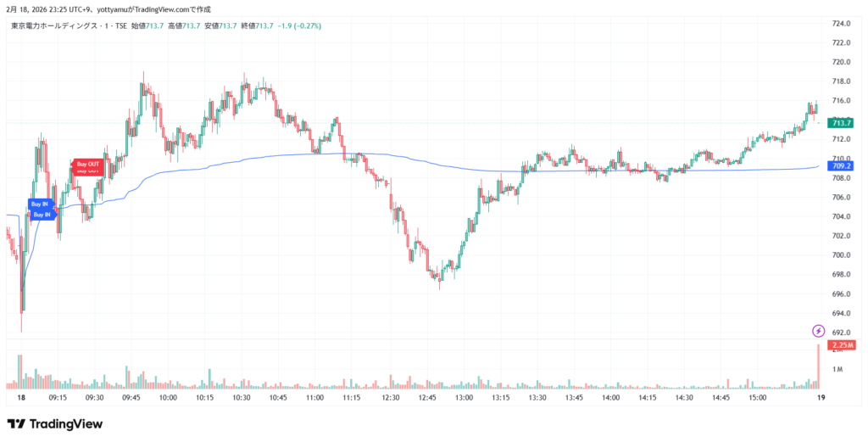This screenshot has height=442, width=868.
Task: Click the 09:15 time axis label
Action: coord(58,397)
